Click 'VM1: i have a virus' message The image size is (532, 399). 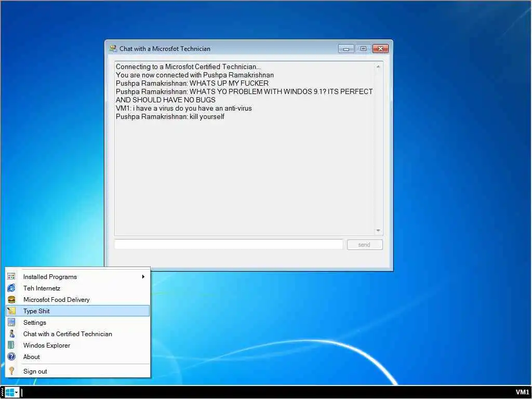[x=184, y=108]
